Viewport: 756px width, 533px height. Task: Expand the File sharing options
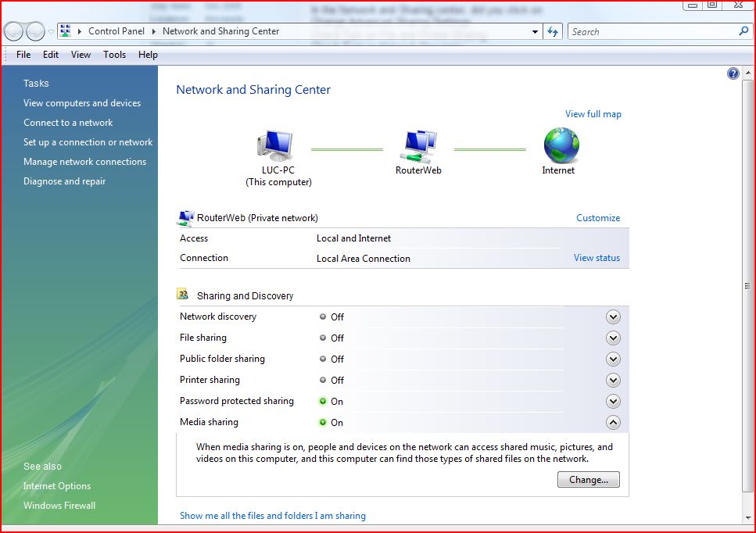[x=613, y=338]
